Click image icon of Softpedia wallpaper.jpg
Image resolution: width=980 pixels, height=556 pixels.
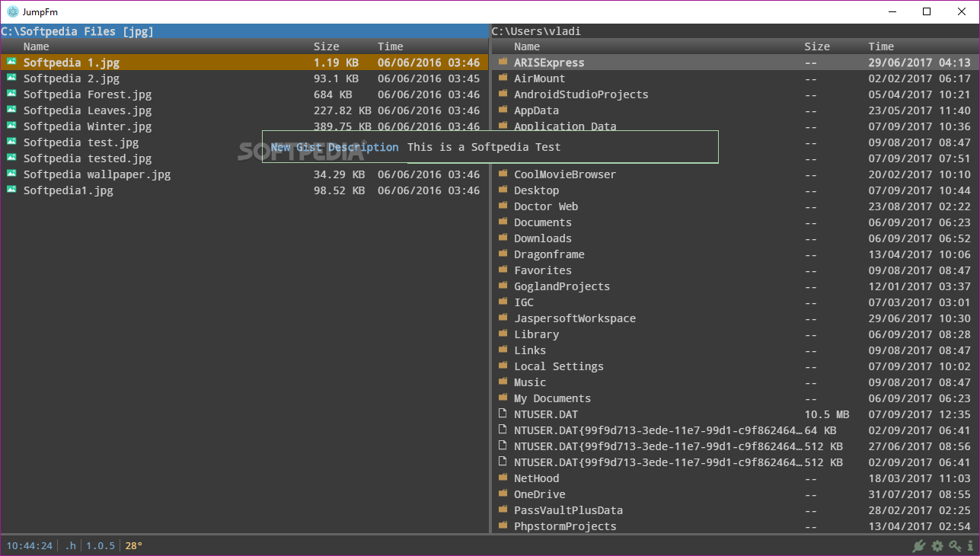(11, 174)
